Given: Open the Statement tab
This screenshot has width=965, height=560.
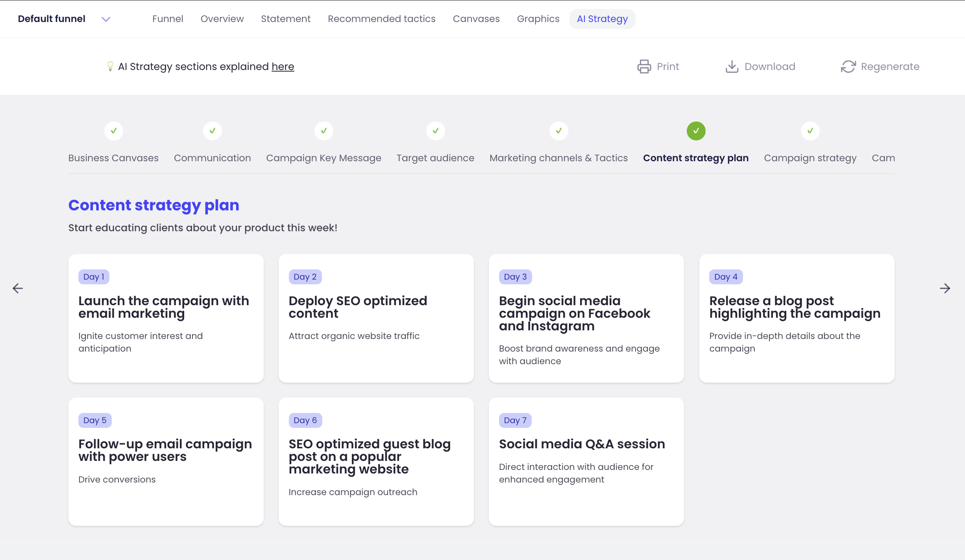Looking at the screenshot, I should point(286,18).
